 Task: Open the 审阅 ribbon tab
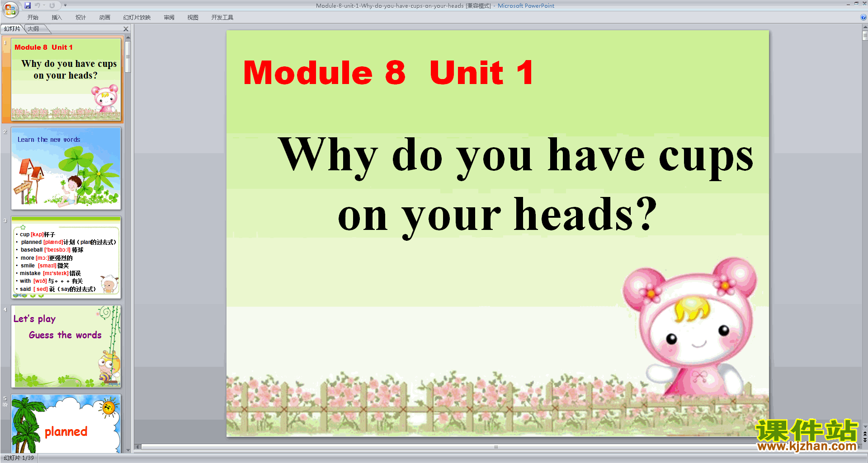tap(169, 18)
